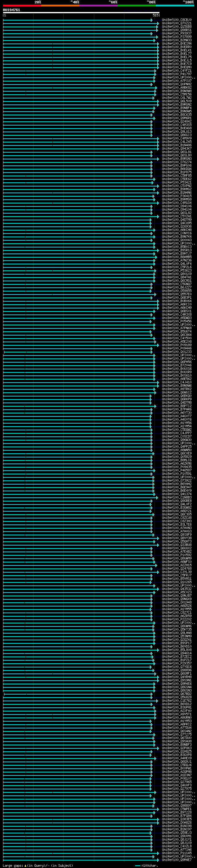
Task: Open hit UniRef100_P37899
Action: pyautogui.click(x=177, y=37)
